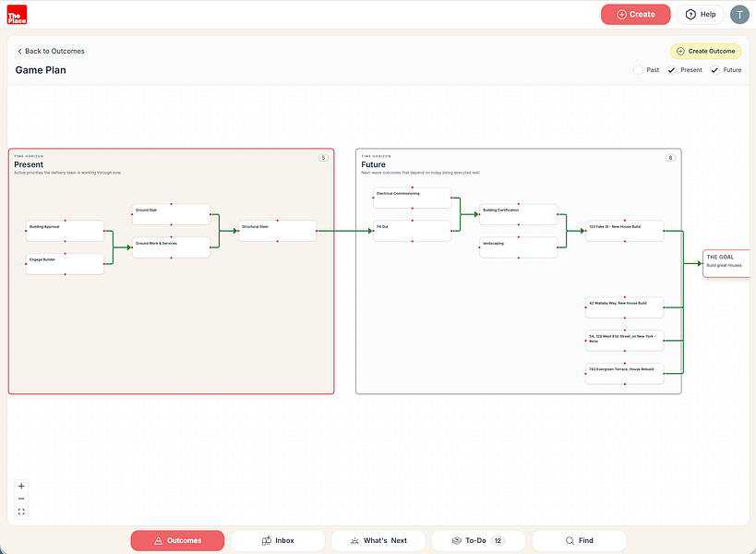Uncheck the Present time horizon filter
This screenshot has width=756, height=554.
(x=671, y=70)
